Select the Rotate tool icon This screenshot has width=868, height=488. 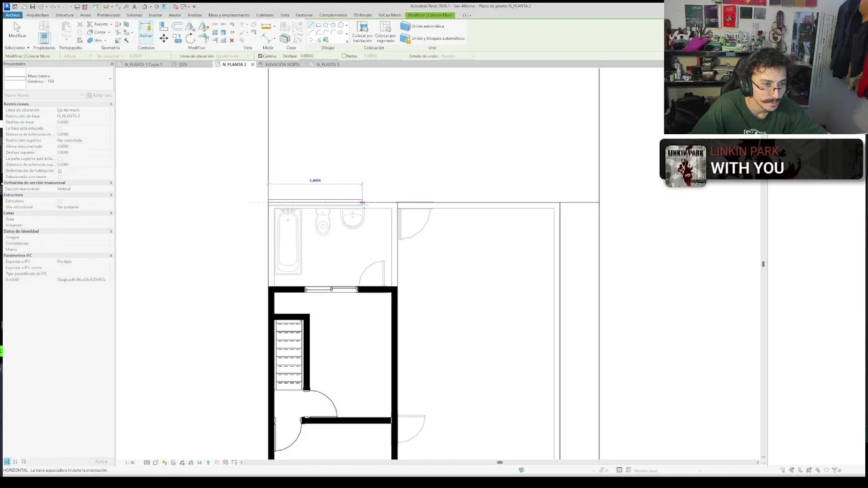pyautogui.click(x=190, y=38)
